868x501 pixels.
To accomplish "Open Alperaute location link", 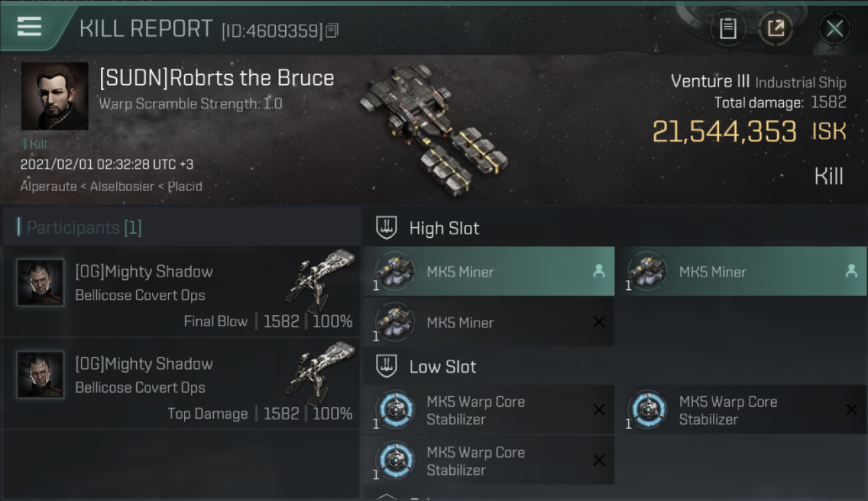I will 47,186.
